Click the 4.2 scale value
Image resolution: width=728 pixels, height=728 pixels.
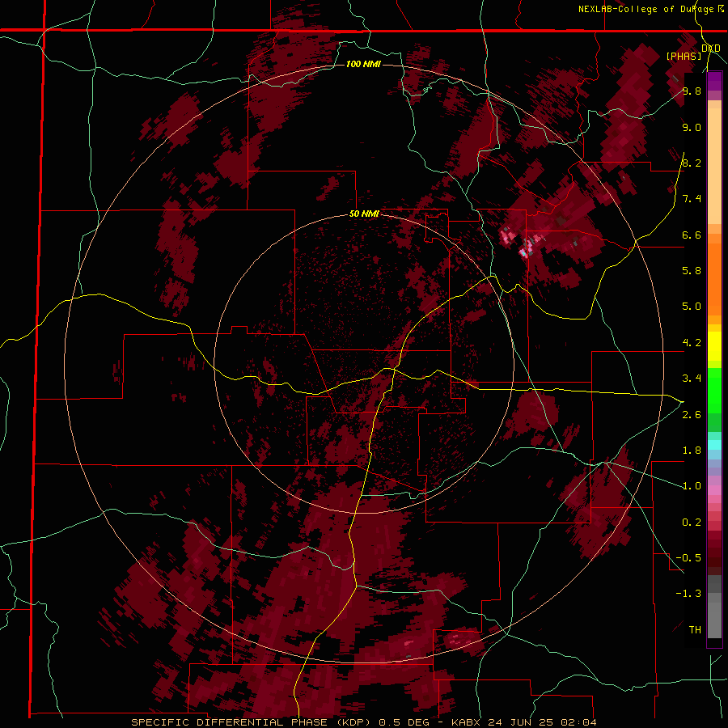point(692,343)
